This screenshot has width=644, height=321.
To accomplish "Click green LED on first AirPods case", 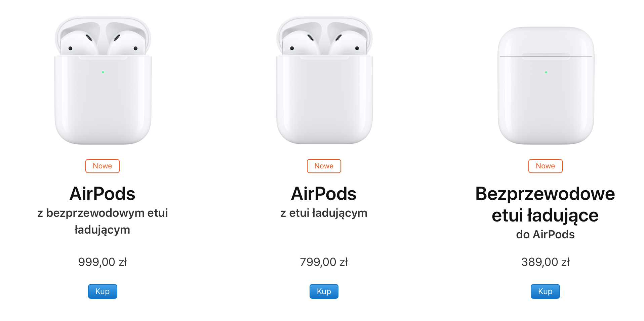I will click(x=103, y=72).
